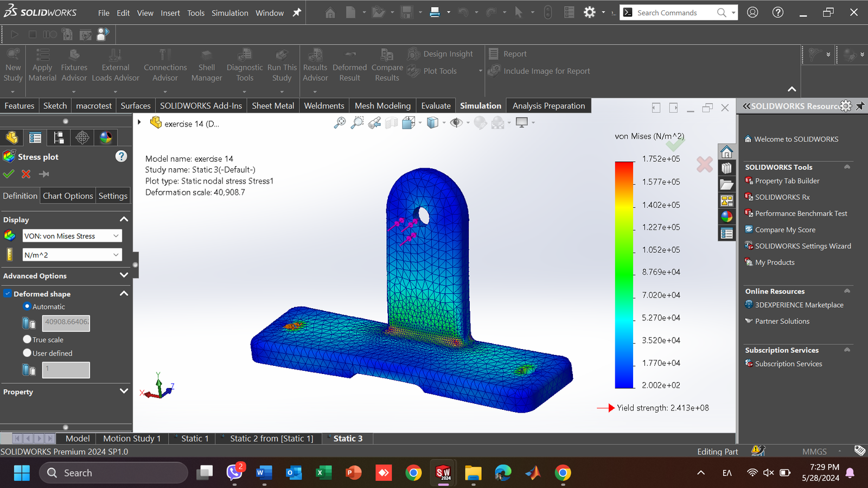Click the Design Library task pane icon

726,168
